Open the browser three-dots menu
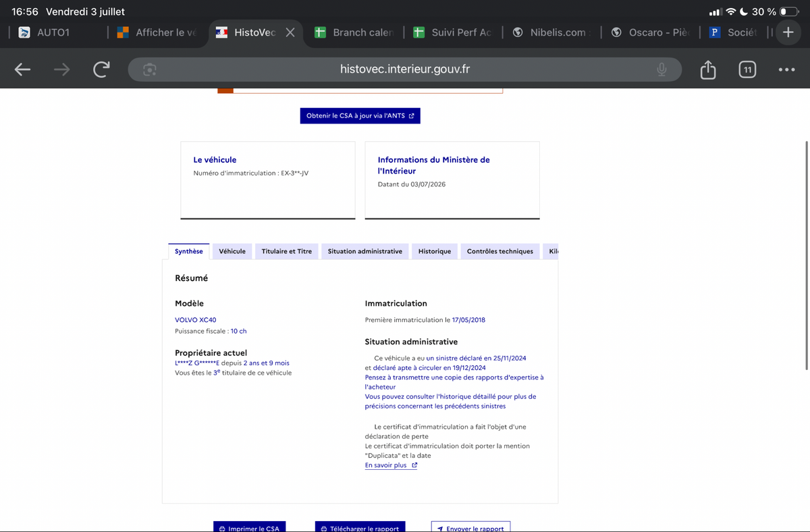810x532 pixels. pyautogui.click(x=786, y=70)
